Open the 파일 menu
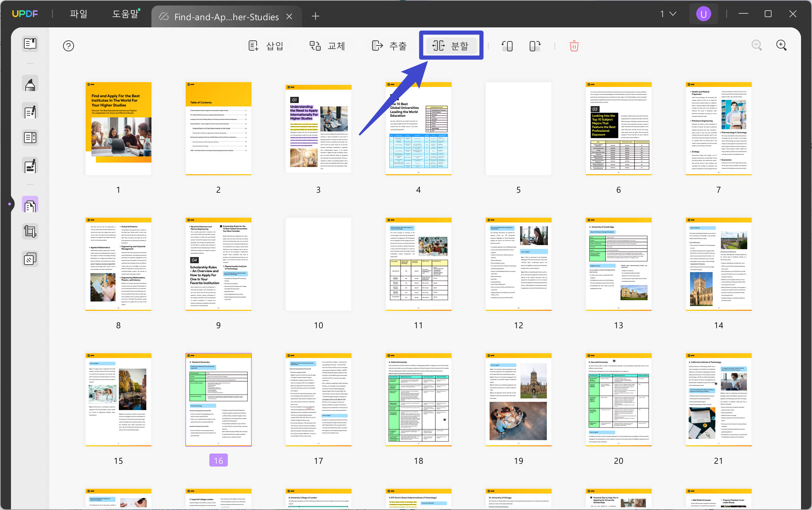The height and width of the screenshot is (510, 812). tap(79, 14)
